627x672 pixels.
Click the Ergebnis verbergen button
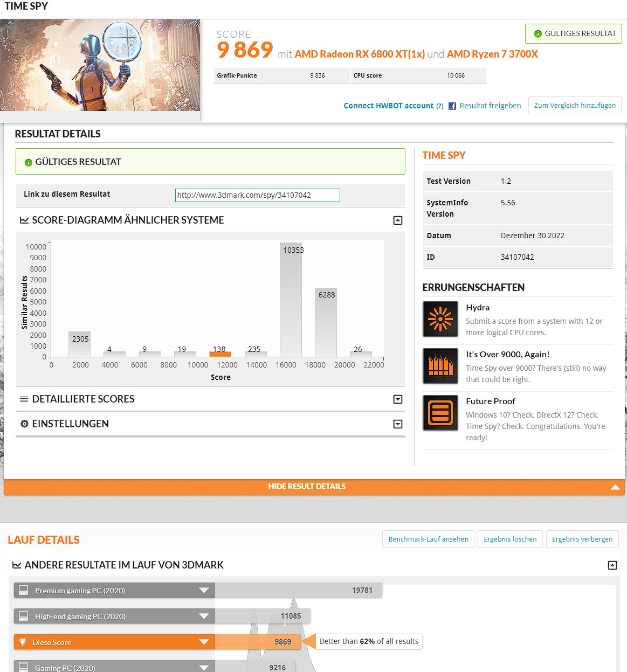tap(582, 539)
